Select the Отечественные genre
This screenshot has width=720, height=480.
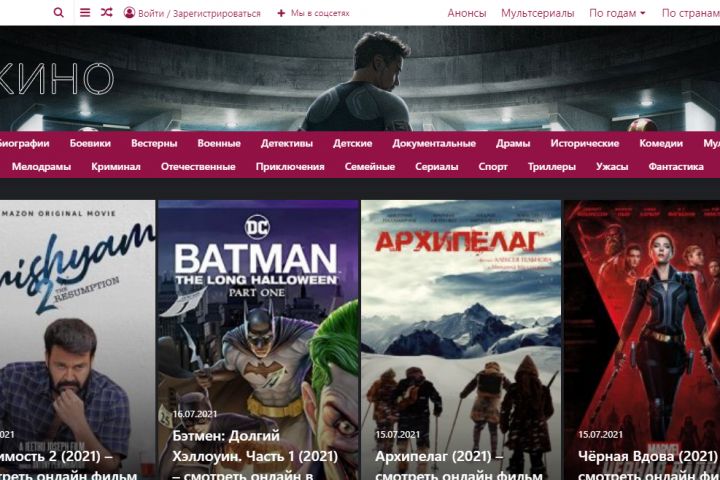point(198,167)
